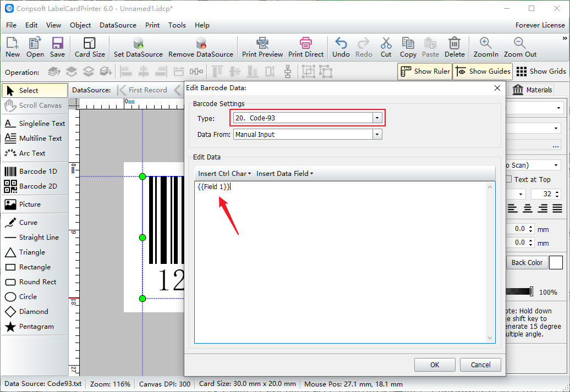Open the white back color swatch
Viewport: 570px width, 392px height.
[556, 263]
